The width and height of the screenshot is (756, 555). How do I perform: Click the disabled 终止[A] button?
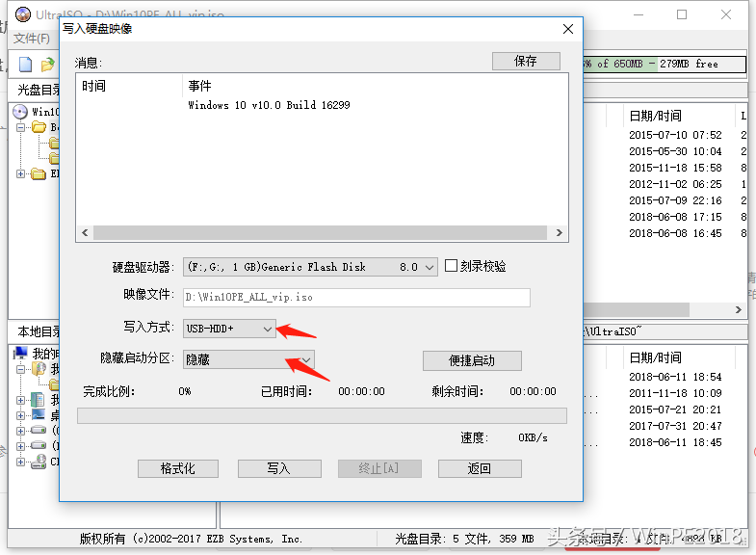379,468
